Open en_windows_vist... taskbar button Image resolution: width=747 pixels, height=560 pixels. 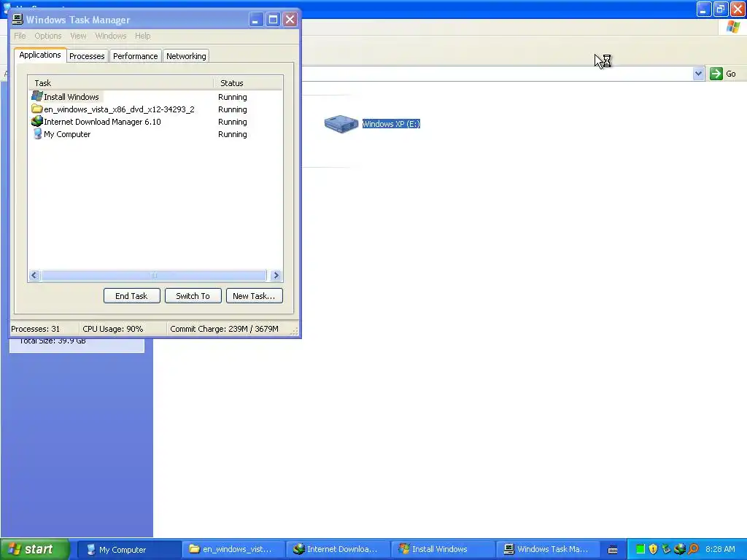pyautogui.click(x=233, y=549)
